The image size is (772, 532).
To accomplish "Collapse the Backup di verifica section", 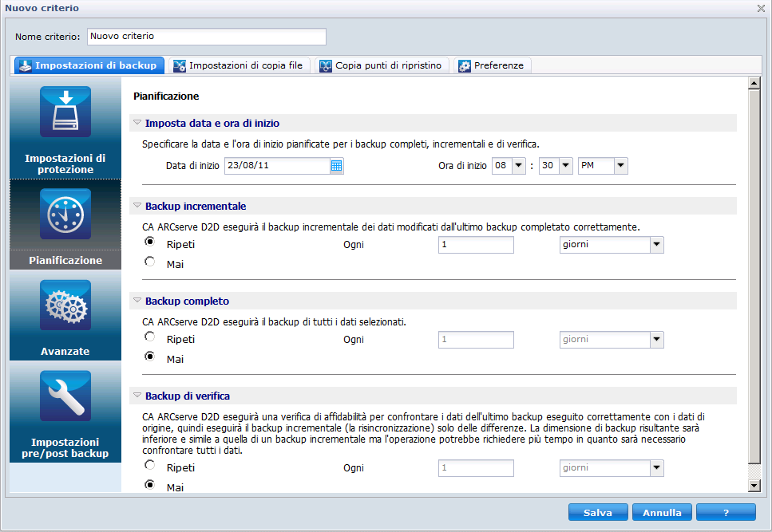I will 137,396.
